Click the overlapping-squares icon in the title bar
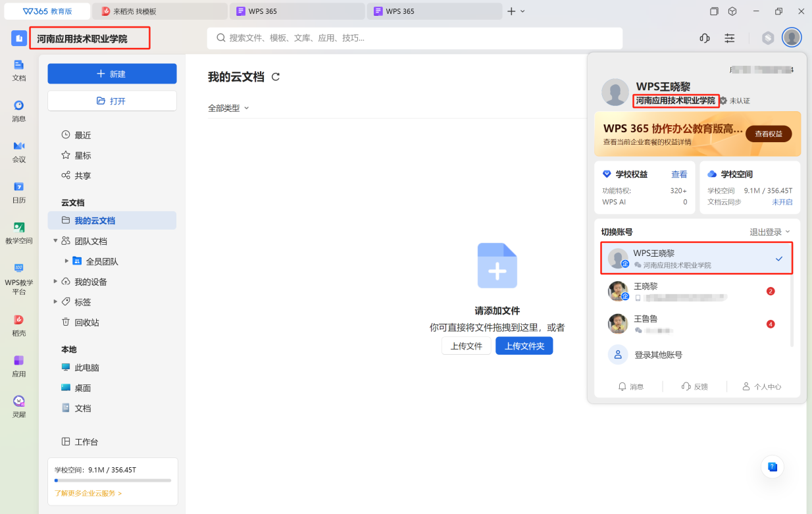The width and height of the screenshot is (812, 514). point(714,11)
